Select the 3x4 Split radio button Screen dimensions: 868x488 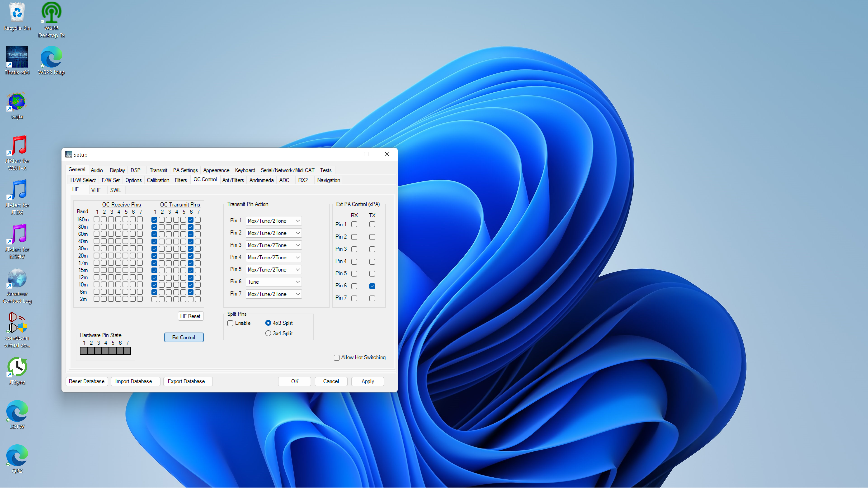pyautogui.click(x=268, y=333)
